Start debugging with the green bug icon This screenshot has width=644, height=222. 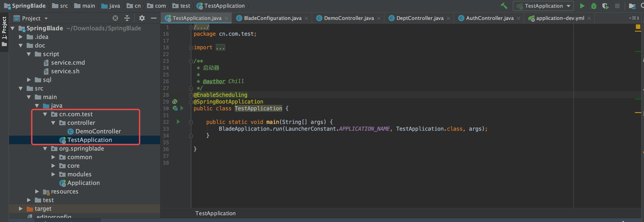[594, 6]
